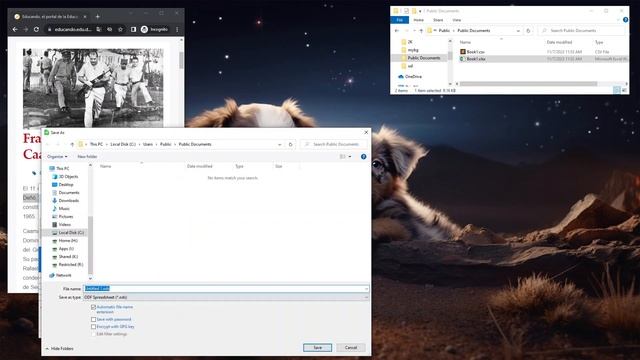Click the translate icon in Chrome address bar
The image size is (640, 360).
click(x=99, y=29)
